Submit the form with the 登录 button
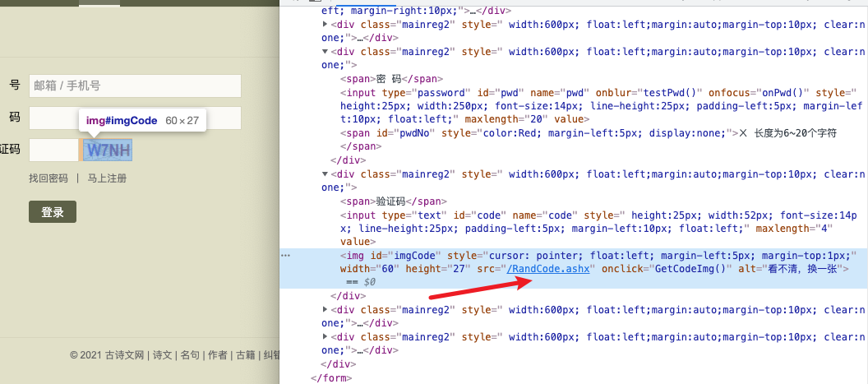The width and height of the screenshot is (868, 384). (x=53, y=211)
